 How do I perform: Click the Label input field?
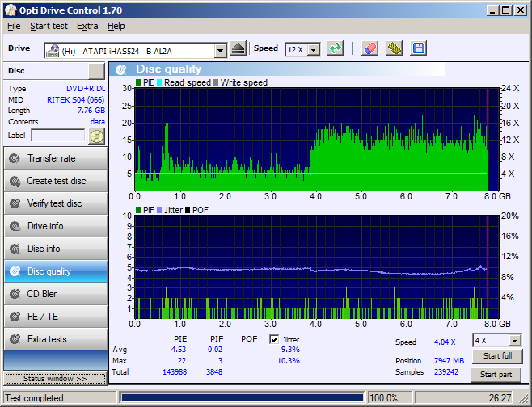pyautogui.click(x=58, y=135)
